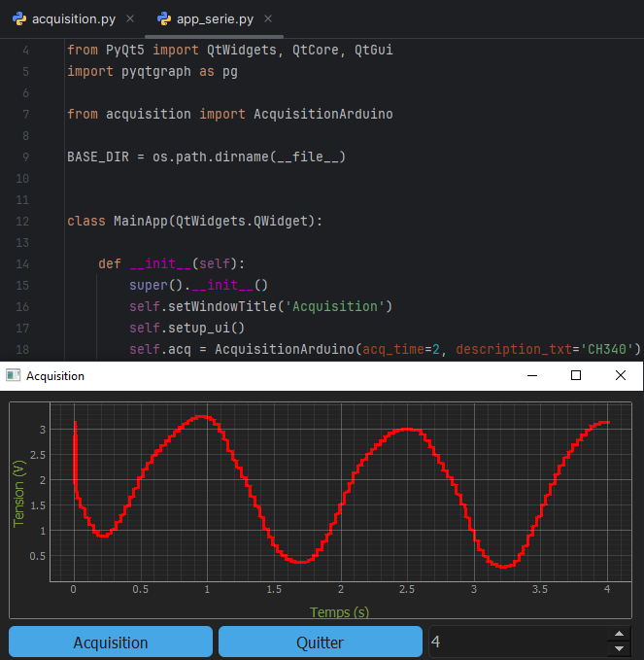Click the Acquisition window title icon
The image size is (644, 660).
[x=13, y=375]
